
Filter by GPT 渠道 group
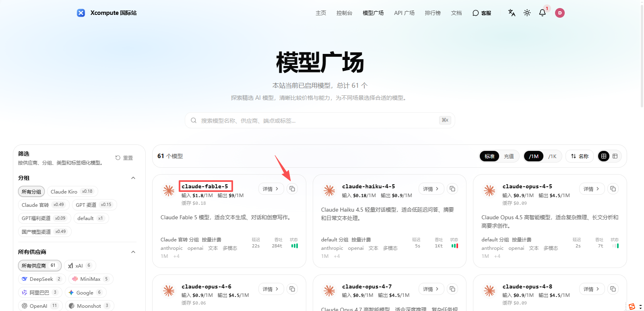point(94,205)
